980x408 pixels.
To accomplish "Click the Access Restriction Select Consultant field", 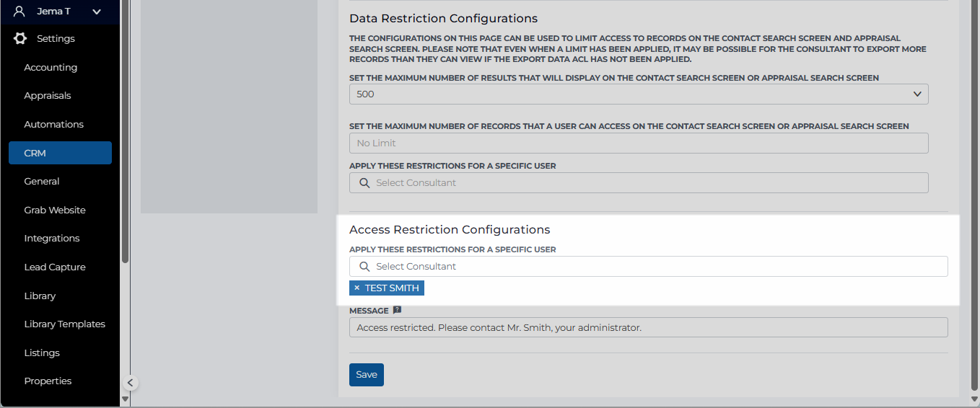I will click(648, 266).
